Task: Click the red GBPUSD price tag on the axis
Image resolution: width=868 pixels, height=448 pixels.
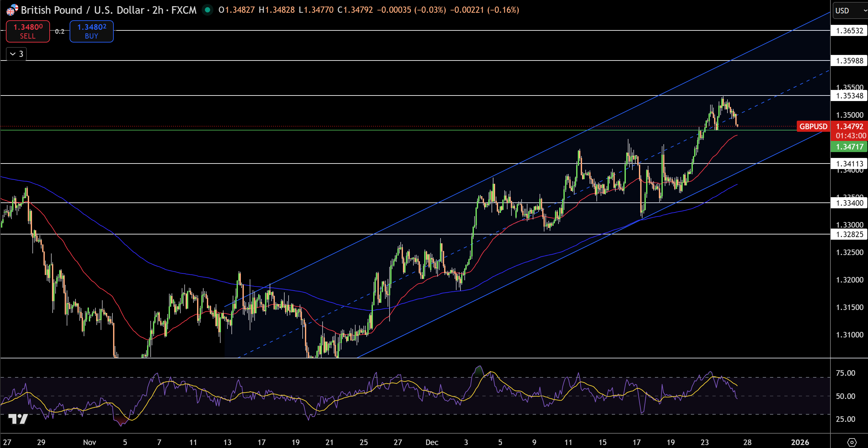Action: pyautogui.click(x=814, y=127)
